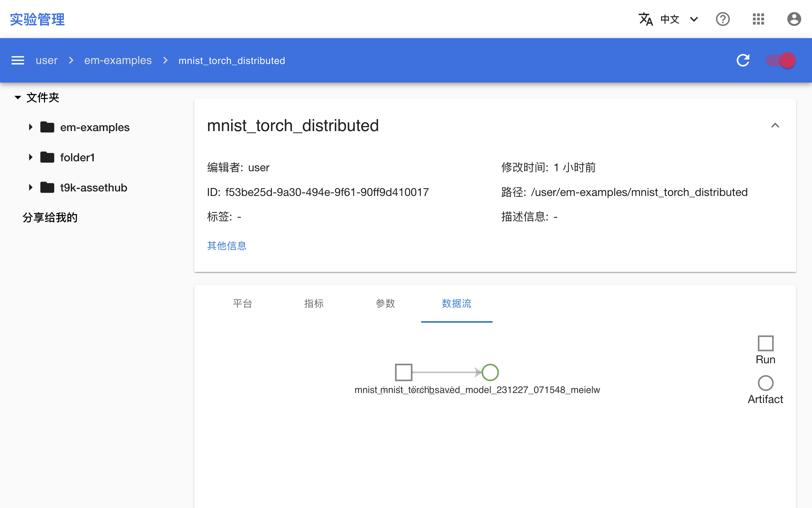Select the em-examples folder name

pos(95,127)
